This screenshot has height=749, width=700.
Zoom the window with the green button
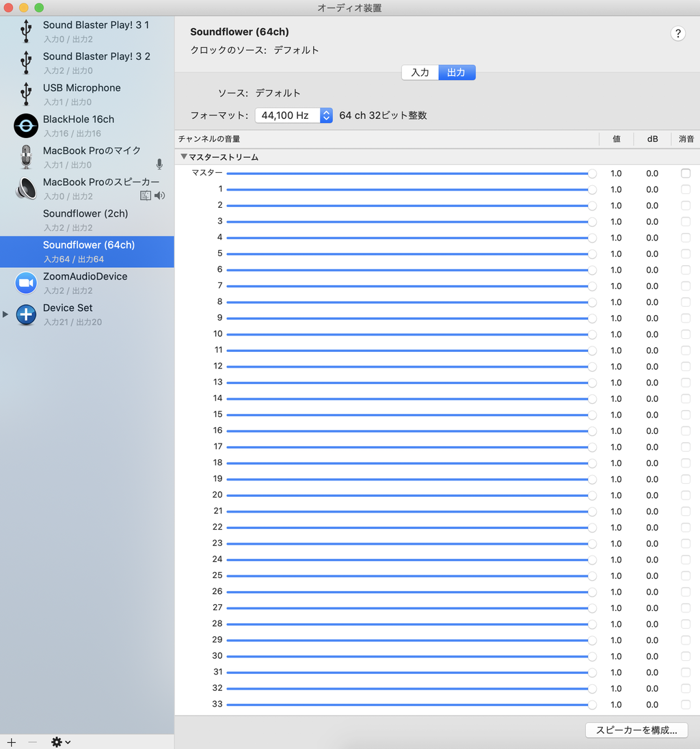[x=39, y=8]
